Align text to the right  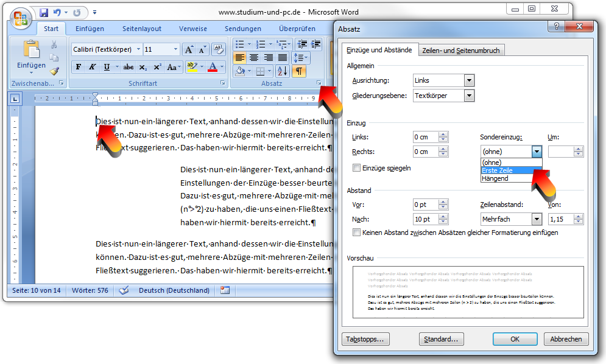pyautogui.click(x=268, y=58)
